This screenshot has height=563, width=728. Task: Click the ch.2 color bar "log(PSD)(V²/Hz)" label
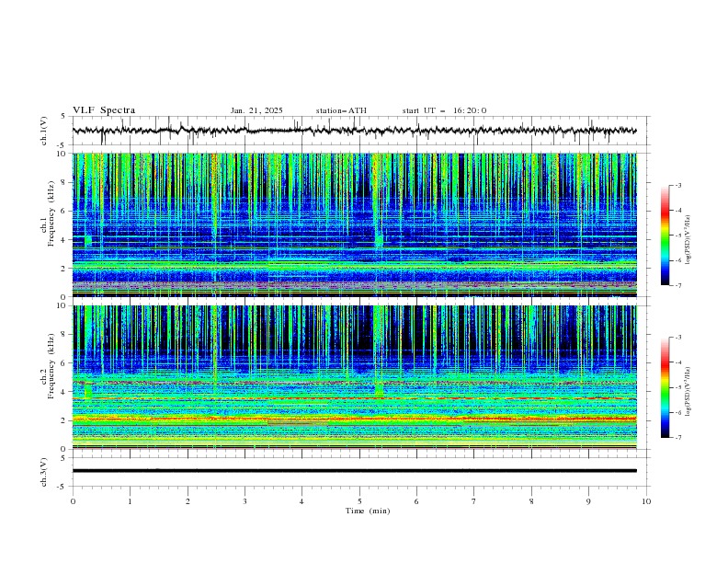point(688,391)
